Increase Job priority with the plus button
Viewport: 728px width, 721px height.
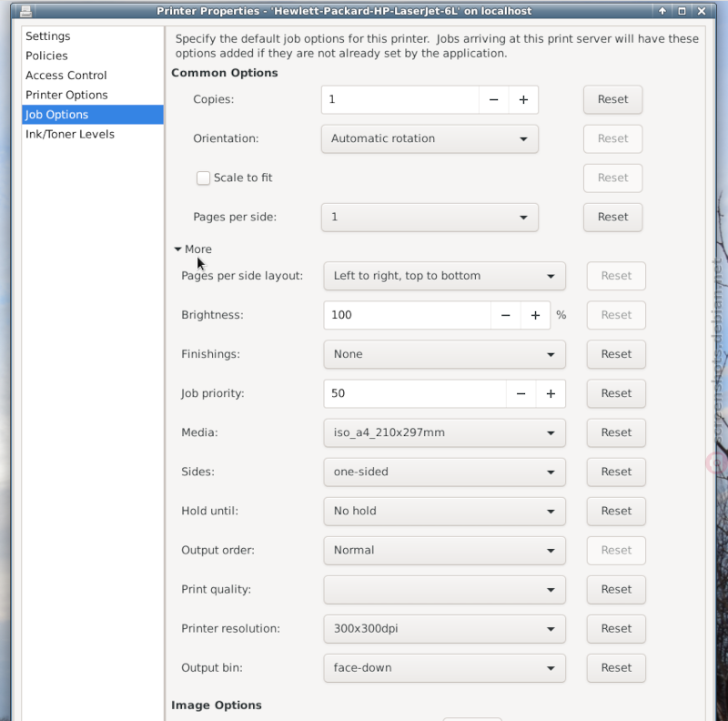(x=551, y=393)
